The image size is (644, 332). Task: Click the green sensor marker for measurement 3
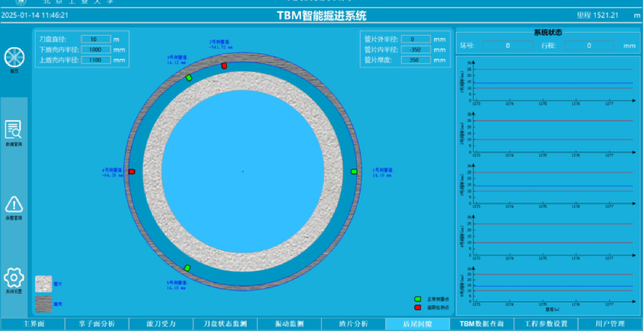pyautogui.click(x=189, y=78)
